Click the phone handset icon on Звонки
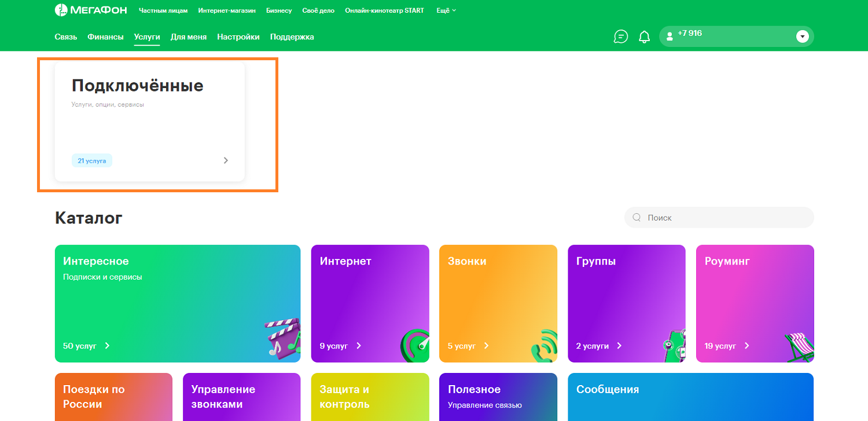 click(544, 346)
